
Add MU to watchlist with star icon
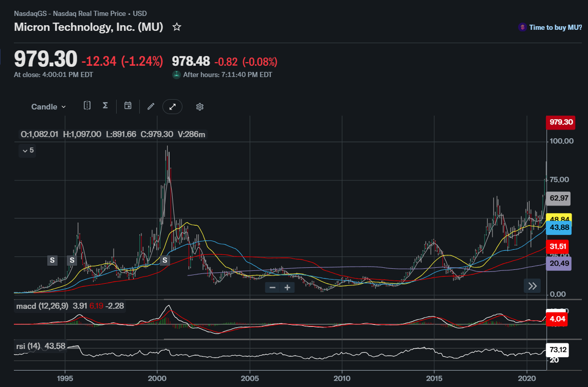(177, 27)
